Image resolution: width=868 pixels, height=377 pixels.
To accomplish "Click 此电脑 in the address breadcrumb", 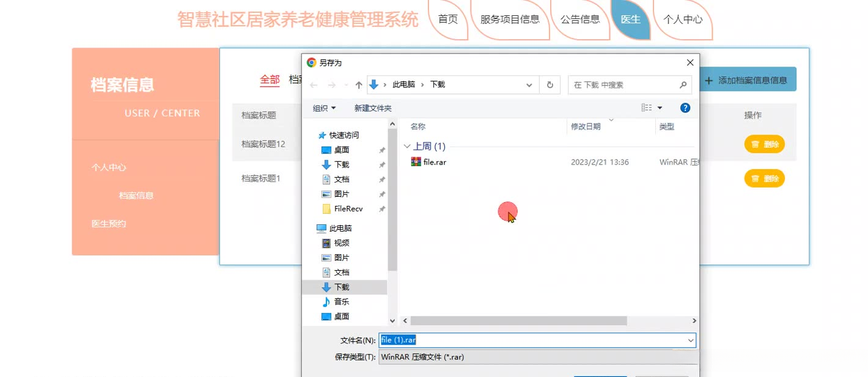I will point(403,85).
